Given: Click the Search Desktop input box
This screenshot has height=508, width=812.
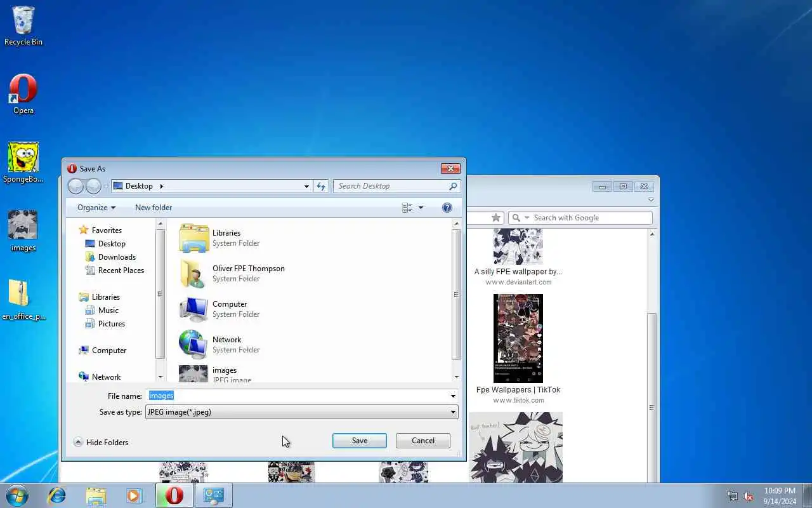Looking at the screenshot, I should (x=390, y=186).
